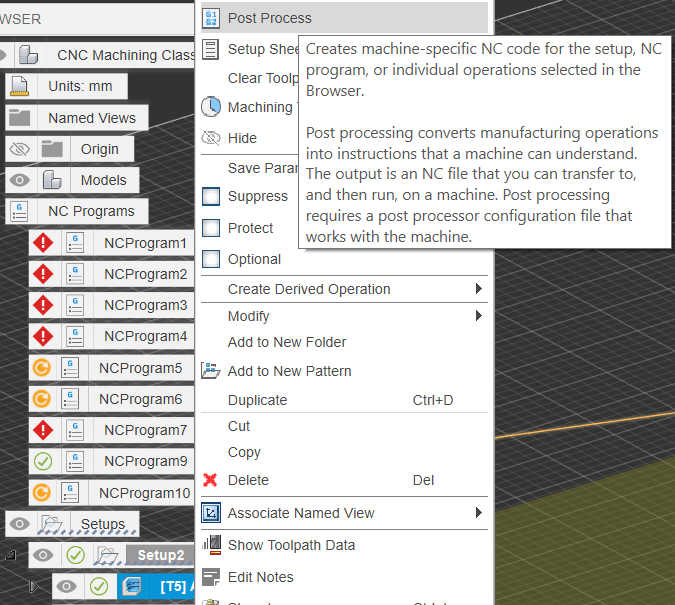The image size is (675, 605).
Task: Toggle the Suppress checkbox
Action: (211, 197)
